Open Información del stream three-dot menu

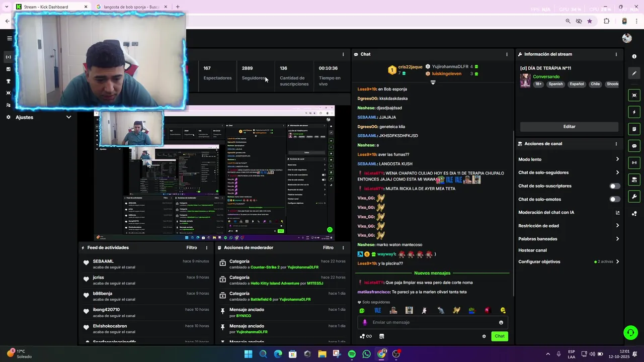pyautogui.click(x=616, y=54)
